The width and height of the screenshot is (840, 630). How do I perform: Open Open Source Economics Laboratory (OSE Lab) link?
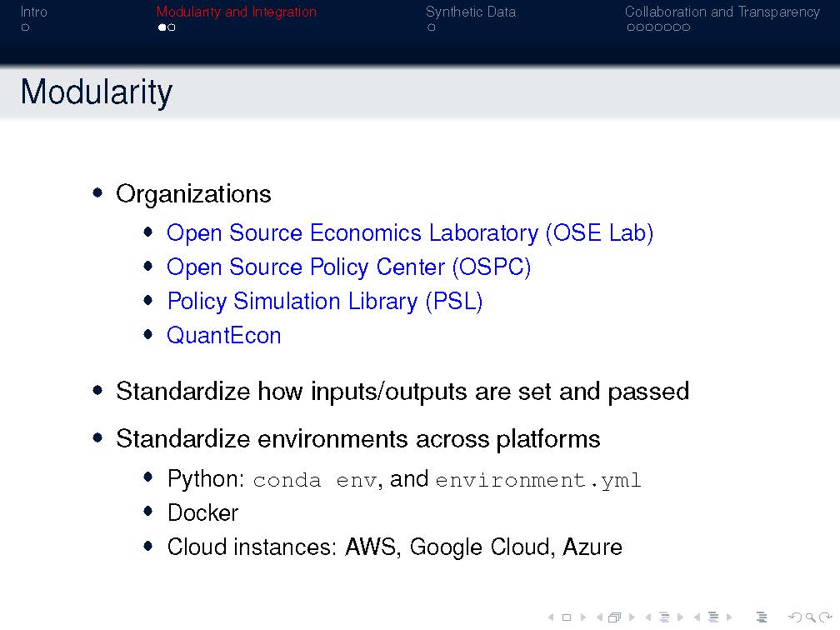[x=410, y=233]
